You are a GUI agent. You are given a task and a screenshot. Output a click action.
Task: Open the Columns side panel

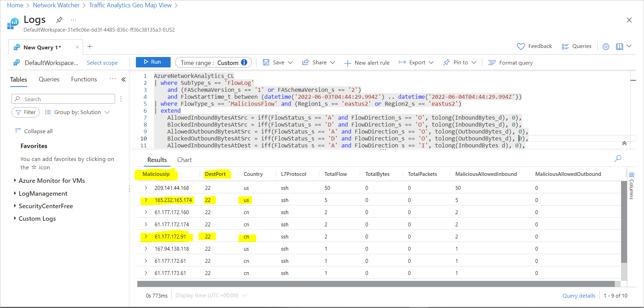[631, 186]
